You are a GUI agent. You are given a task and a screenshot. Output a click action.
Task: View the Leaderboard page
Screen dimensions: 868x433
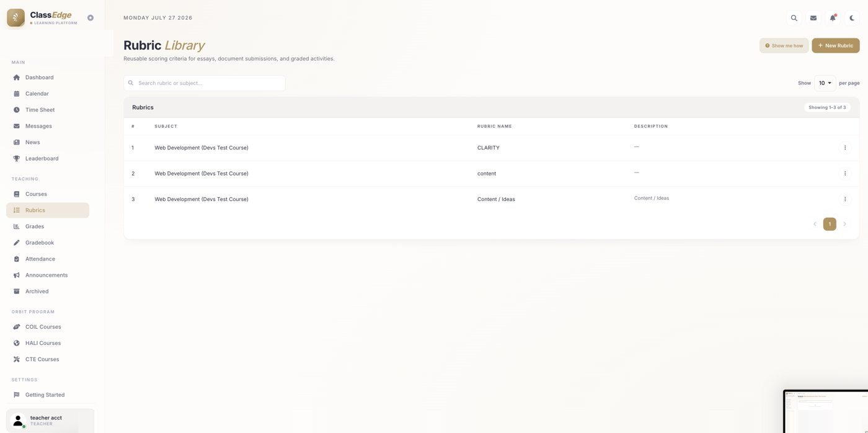(x=48, y=158)
